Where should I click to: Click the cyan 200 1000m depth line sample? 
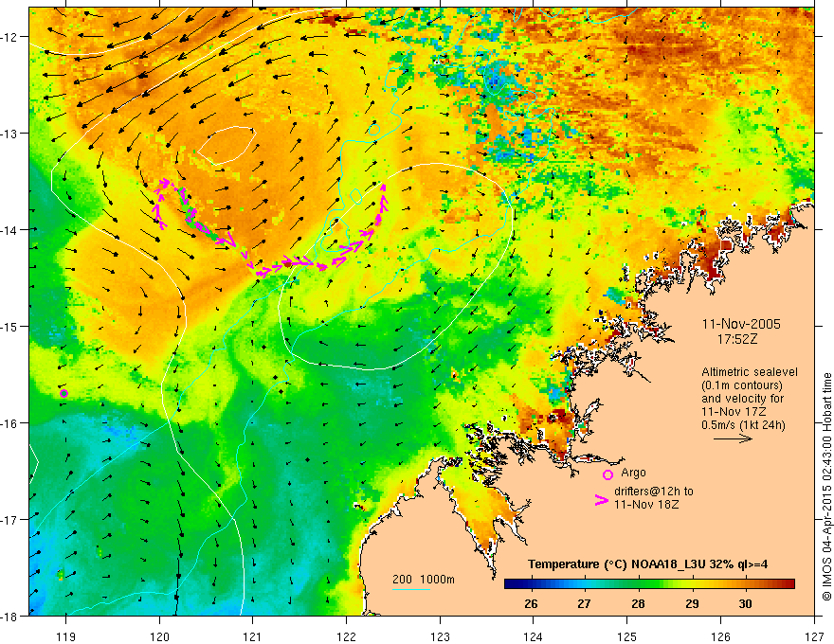(x=411, y=589)
